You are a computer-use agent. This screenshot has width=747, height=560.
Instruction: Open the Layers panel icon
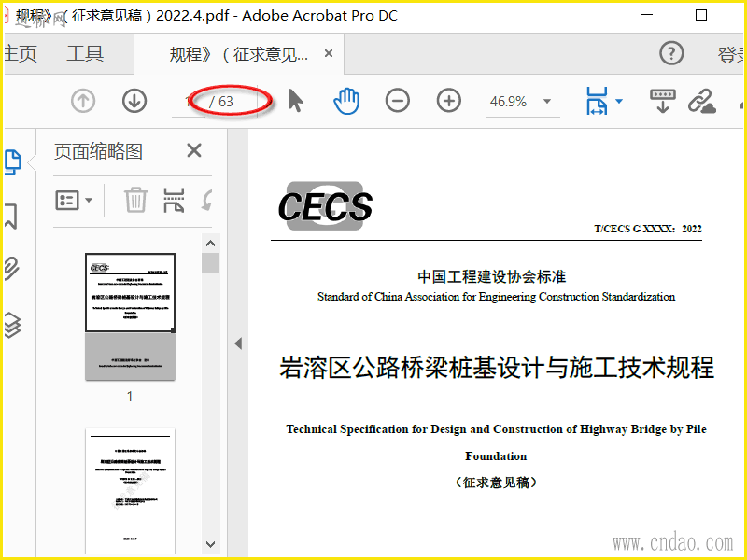13,325
